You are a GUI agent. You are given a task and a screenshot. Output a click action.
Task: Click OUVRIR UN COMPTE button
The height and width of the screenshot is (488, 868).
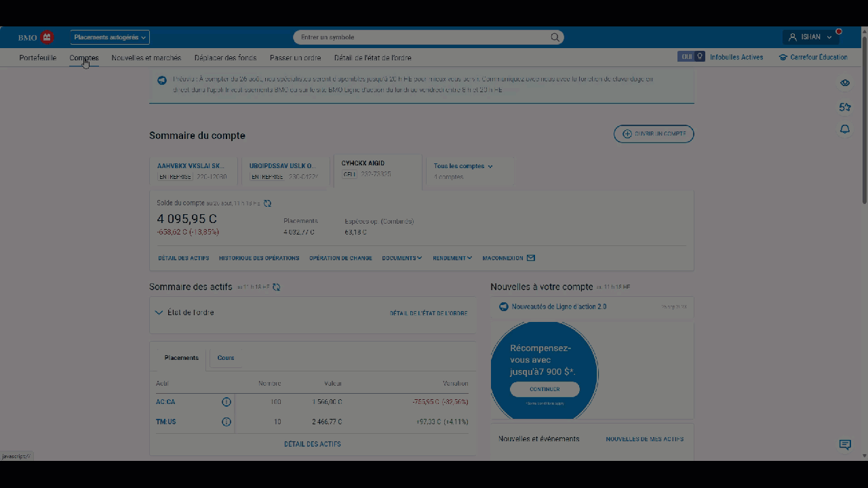654,134
